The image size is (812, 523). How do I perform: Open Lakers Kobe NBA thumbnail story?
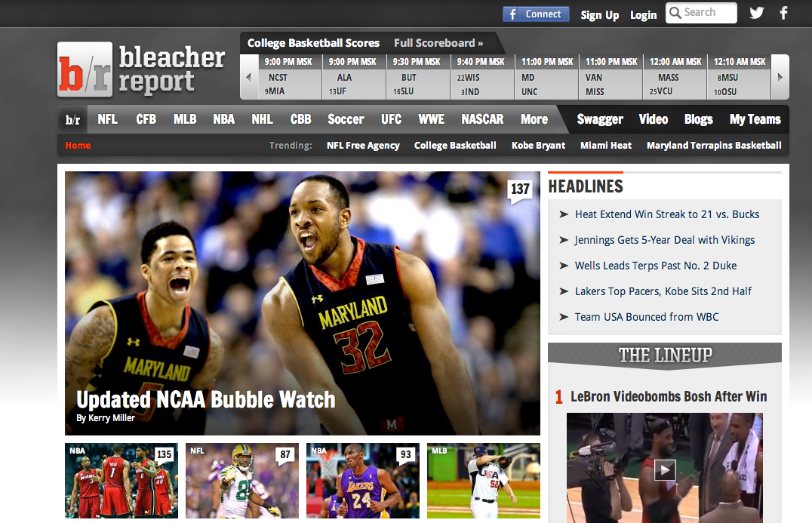[x=362, y=481]
